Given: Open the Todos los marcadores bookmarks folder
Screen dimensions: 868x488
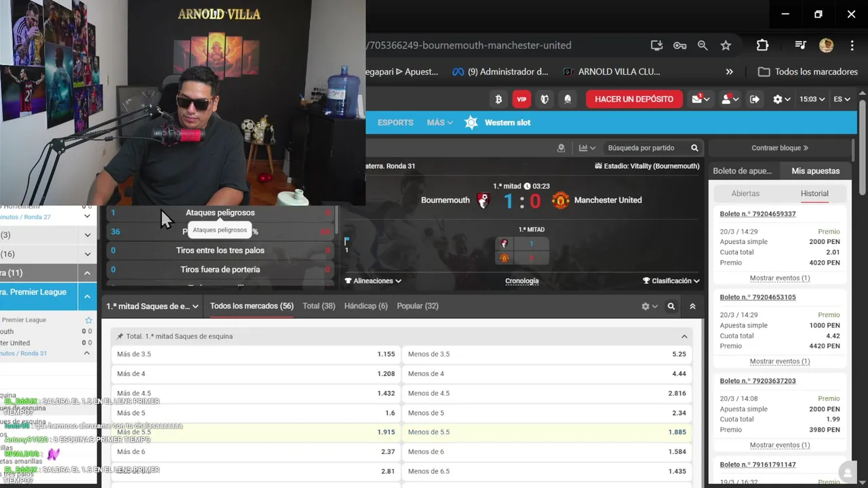Looking at the screenshot, I should pyautogui.click(x=808, y=72).
